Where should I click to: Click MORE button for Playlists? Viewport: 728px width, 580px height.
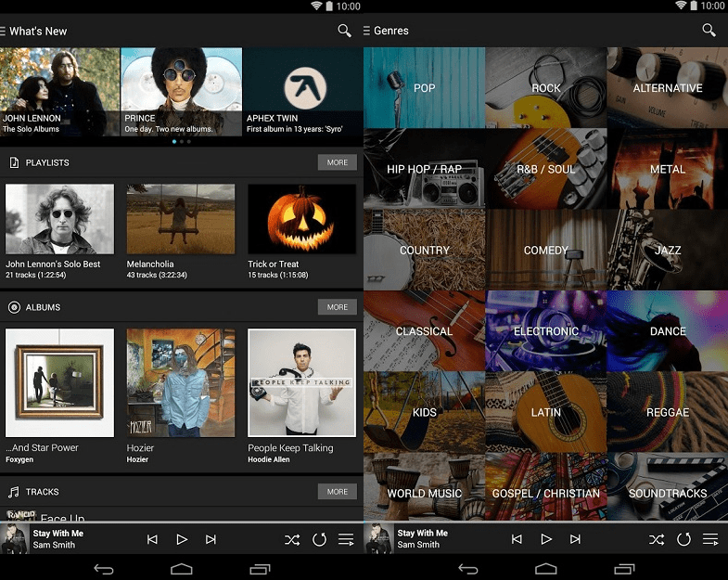337,162
